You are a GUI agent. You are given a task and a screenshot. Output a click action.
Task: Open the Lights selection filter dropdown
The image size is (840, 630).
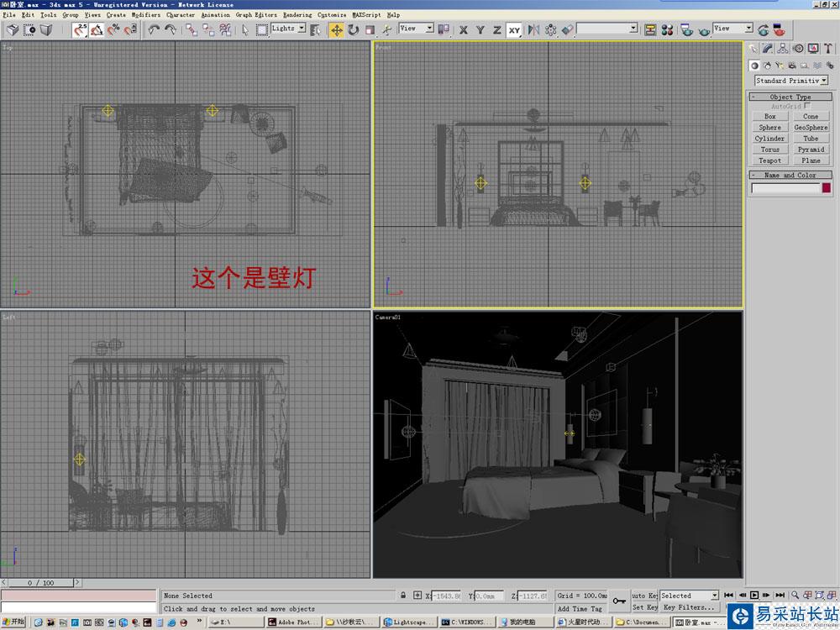288,29
